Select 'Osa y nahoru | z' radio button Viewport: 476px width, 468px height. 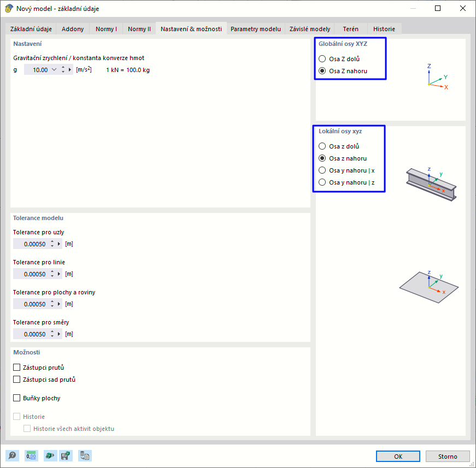point(322,182)
